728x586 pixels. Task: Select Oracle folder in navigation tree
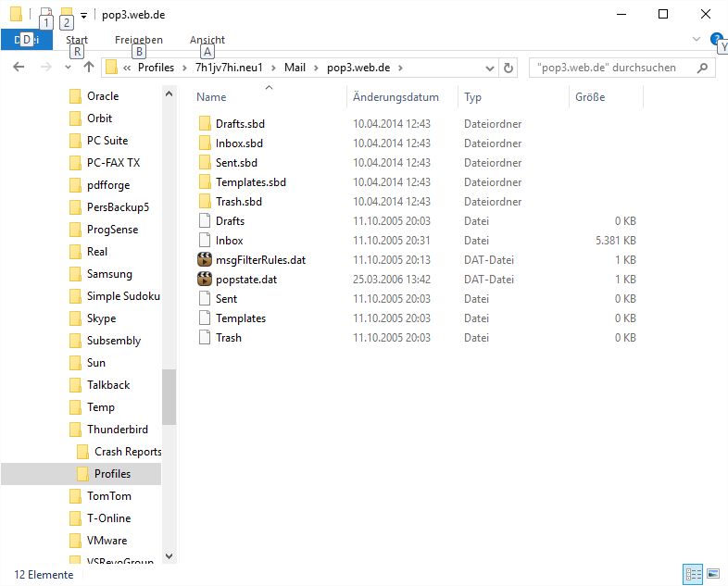coord(94,96)
